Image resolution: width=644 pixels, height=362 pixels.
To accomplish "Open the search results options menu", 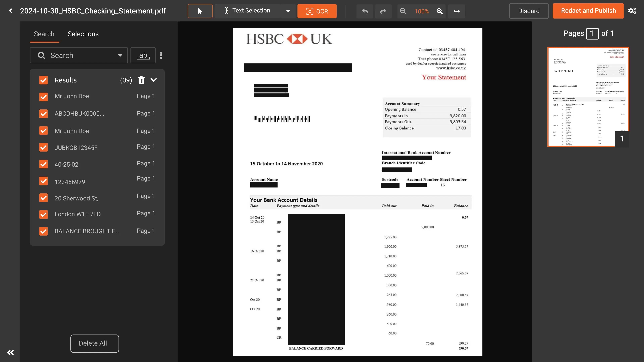I will click(x=161, y=55).
